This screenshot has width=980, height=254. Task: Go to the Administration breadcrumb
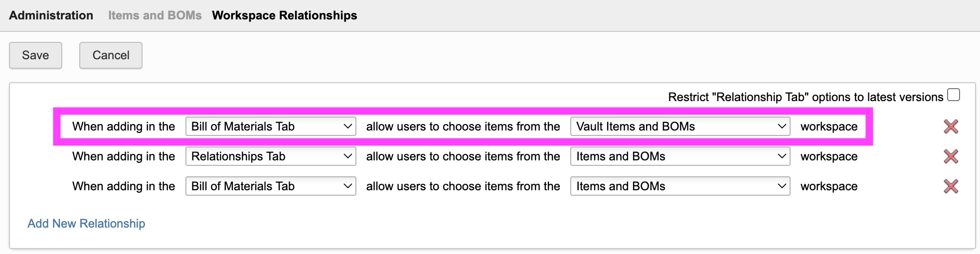coord(51,15)
